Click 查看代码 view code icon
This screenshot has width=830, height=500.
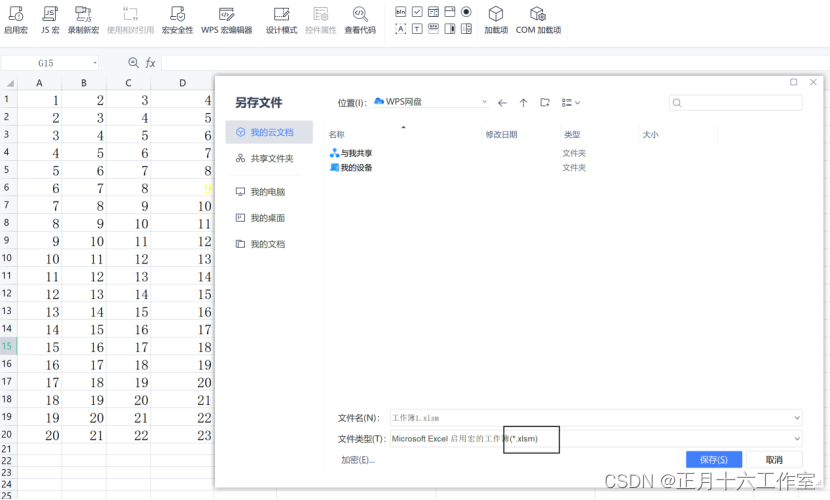click(x=360, y=20)
